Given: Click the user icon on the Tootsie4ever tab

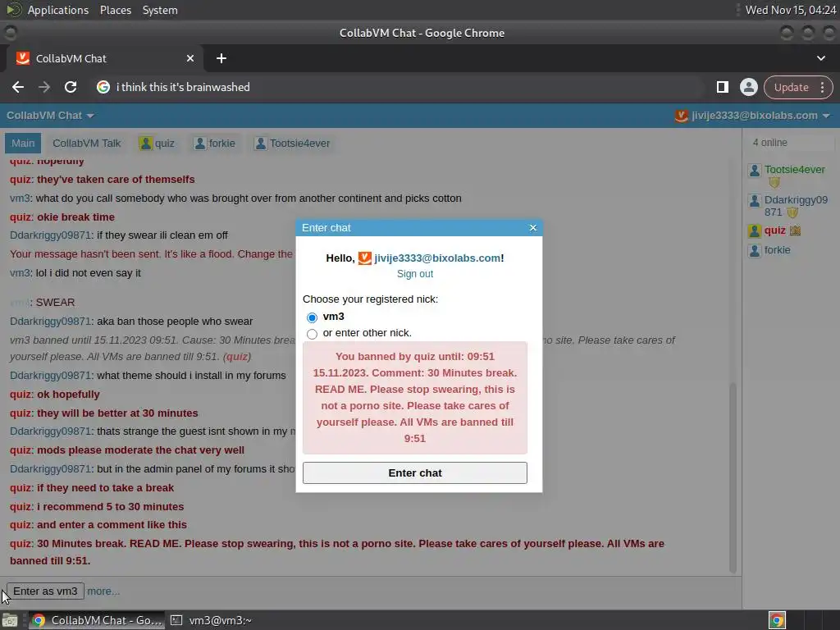Looking at the screenshot, I should [x=260, y=143].
